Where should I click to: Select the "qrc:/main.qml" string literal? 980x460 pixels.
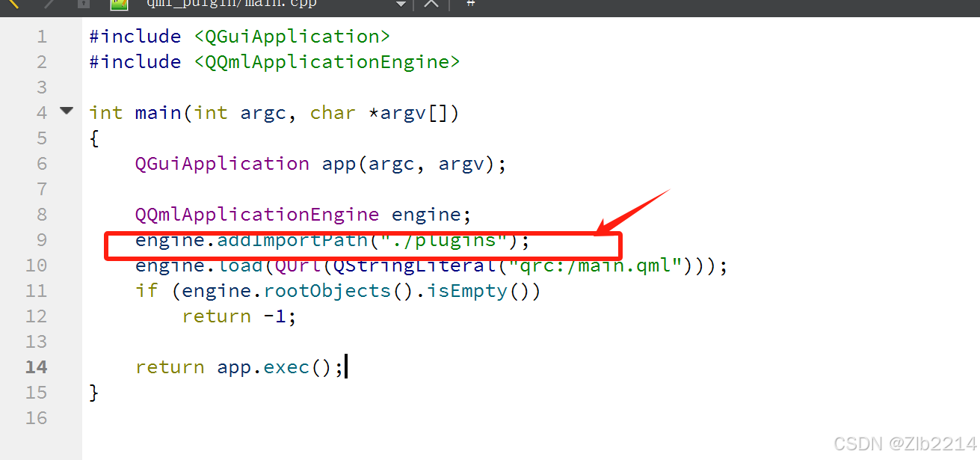coord(591,265)
